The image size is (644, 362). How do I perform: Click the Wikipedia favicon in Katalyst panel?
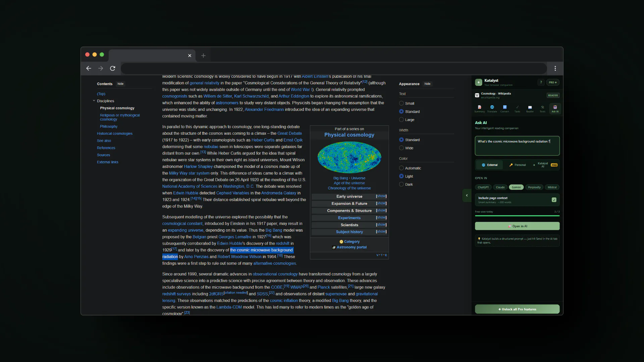click(x=477, y=95)
